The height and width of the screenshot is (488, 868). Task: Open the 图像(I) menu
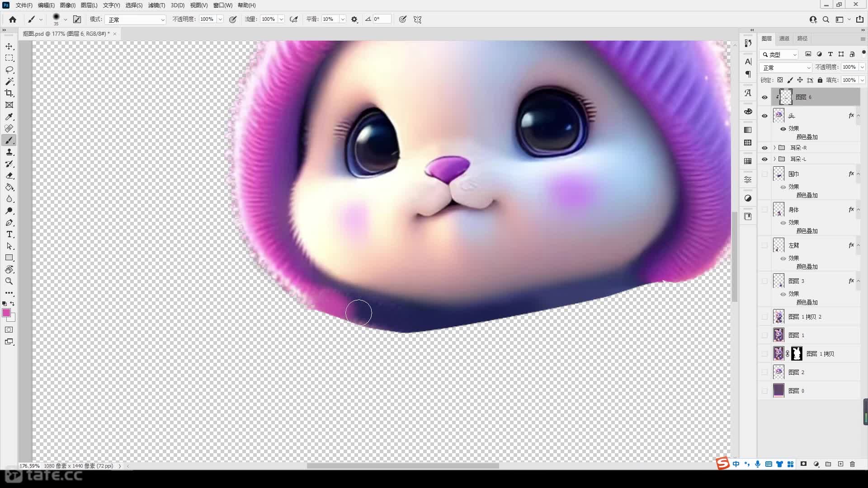67,5
